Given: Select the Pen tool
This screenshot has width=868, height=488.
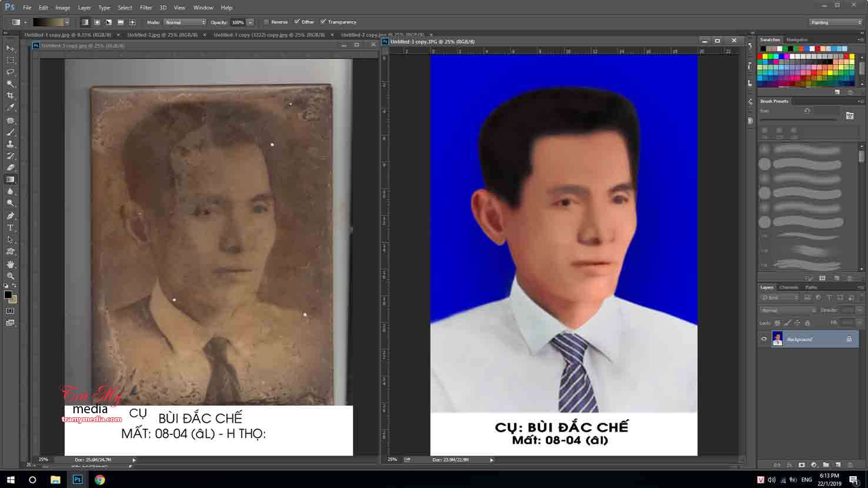Looking at the screenshot, I should [10, 216].
